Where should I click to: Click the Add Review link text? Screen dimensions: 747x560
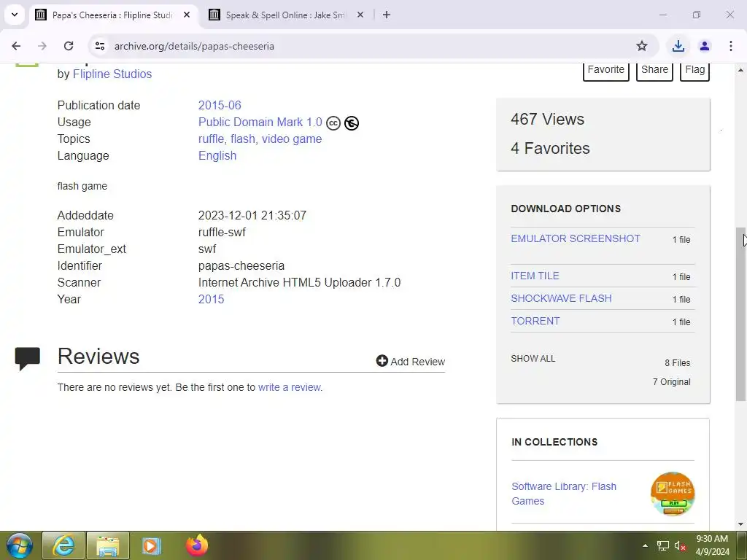point(418,362)
